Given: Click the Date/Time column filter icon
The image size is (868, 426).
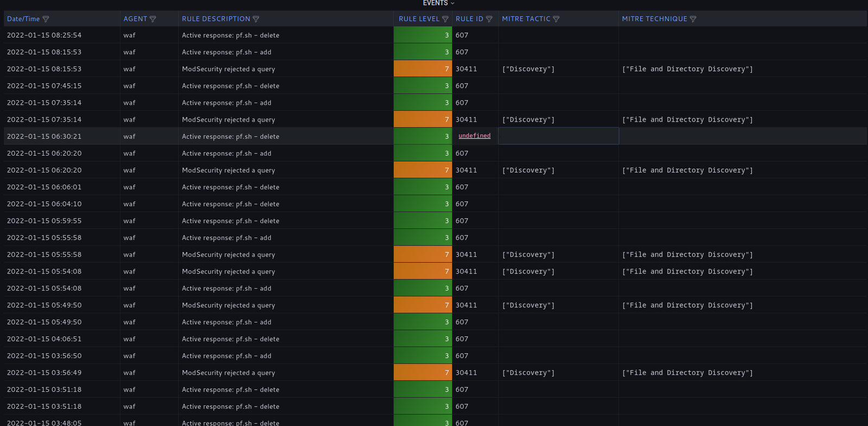Looking at the screenshot, I should pos(46,19).
